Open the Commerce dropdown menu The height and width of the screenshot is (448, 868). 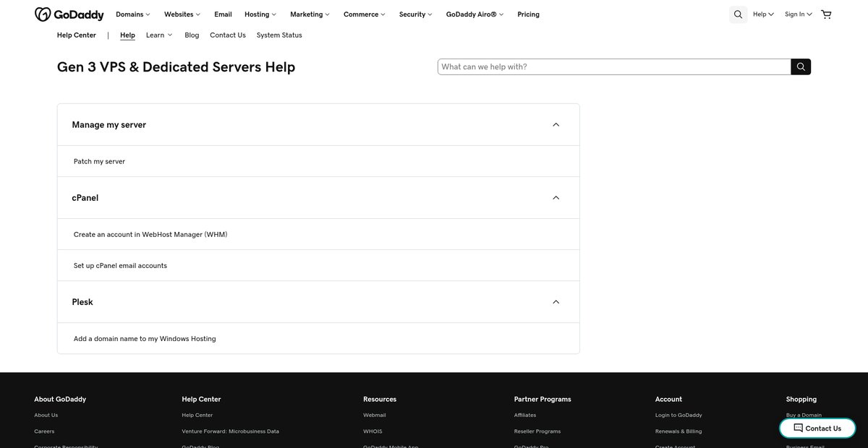(x=365, y=14)
